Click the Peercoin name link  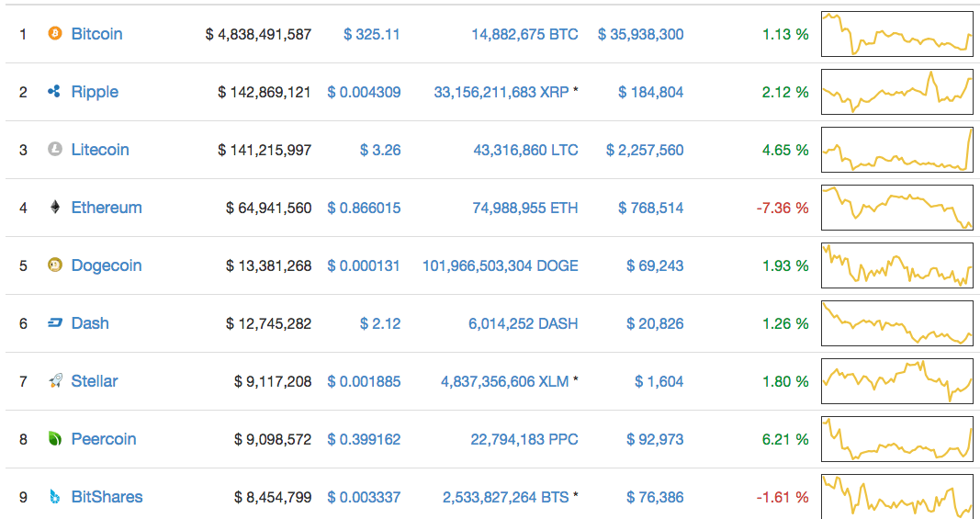(104, 439)
